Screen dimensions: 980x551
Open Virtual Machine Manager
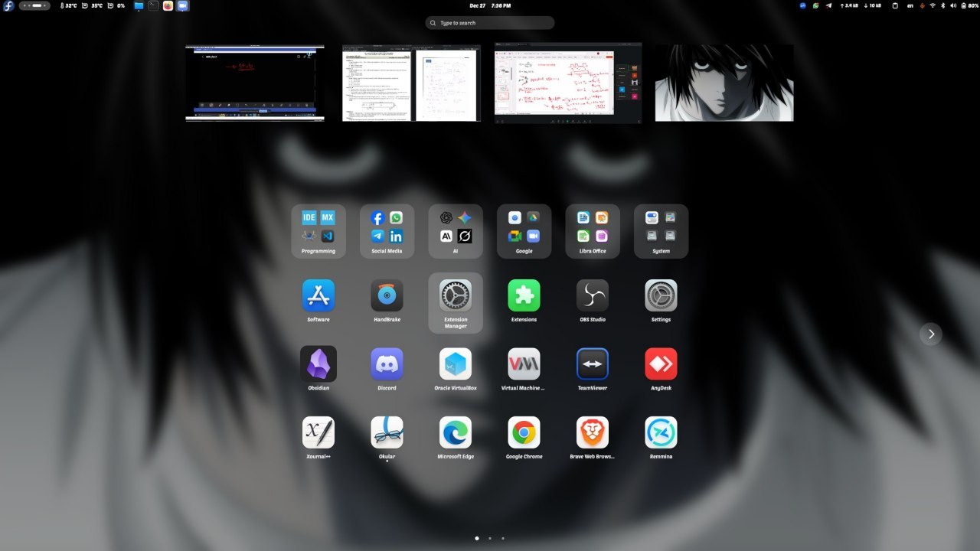[x=524, y=364]
